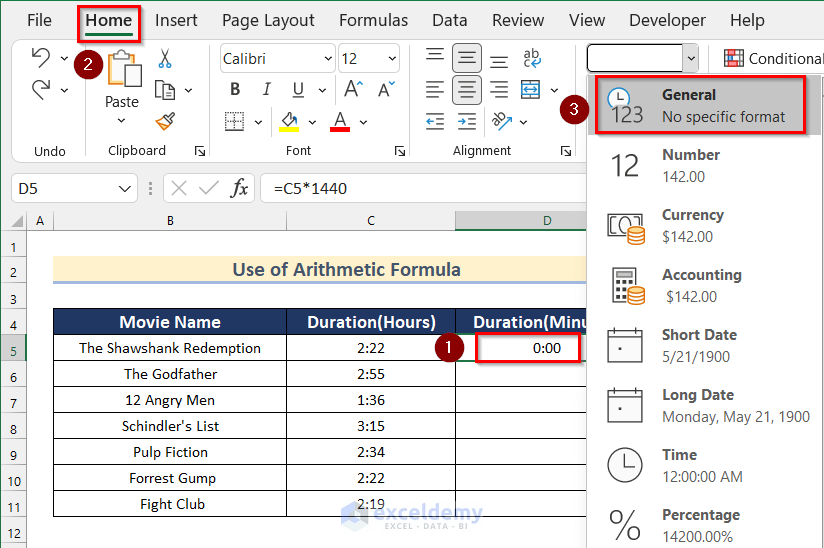This screenshot has width=824, height=548.
Task: Toggle Italic formatting
Action: [x=266, y=89]
